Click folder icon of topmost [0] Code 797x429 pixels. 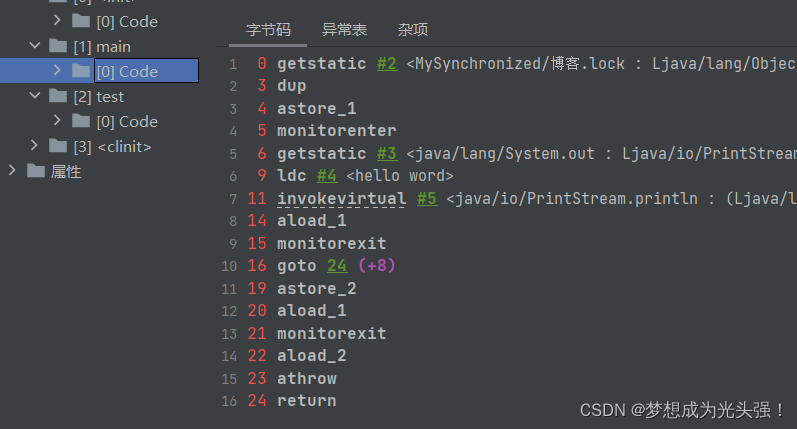click(x=81, y=21)
